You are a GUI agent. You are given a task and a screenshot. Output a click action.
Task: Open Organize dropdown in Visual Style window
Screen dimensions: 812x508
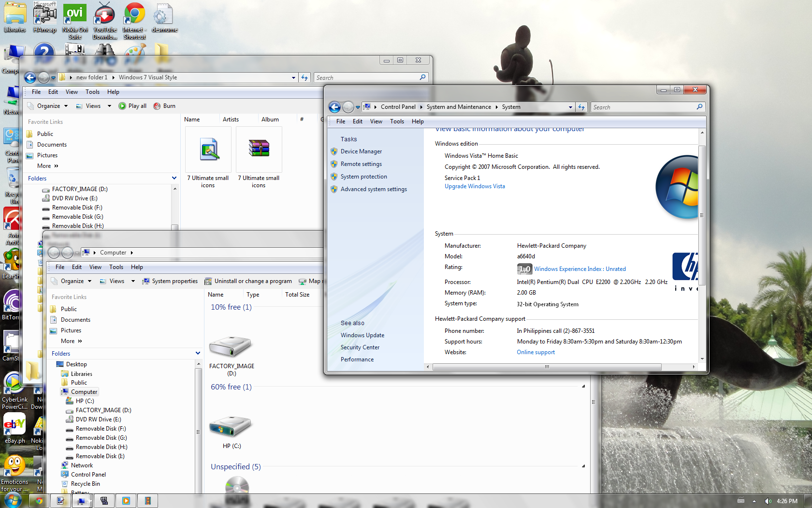pos(48,106)
